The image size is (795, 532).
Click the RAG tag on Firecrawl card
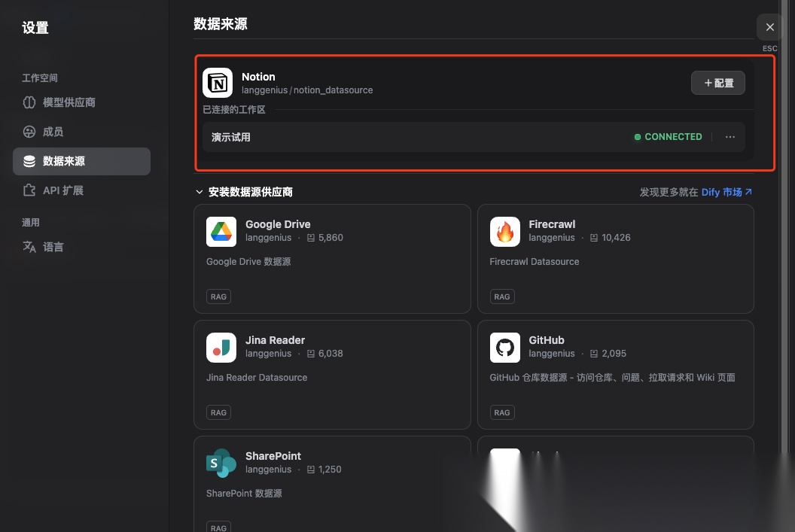502,296
